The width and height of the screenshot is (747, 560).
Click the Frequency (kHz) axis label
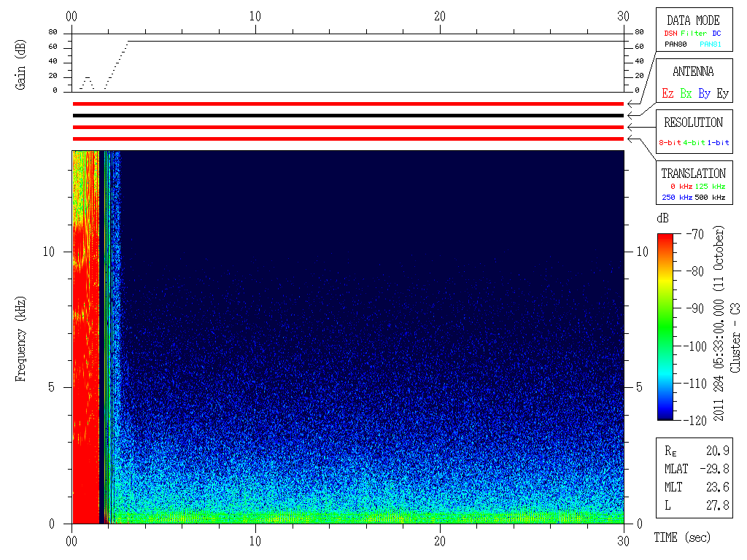coord(20,339)
